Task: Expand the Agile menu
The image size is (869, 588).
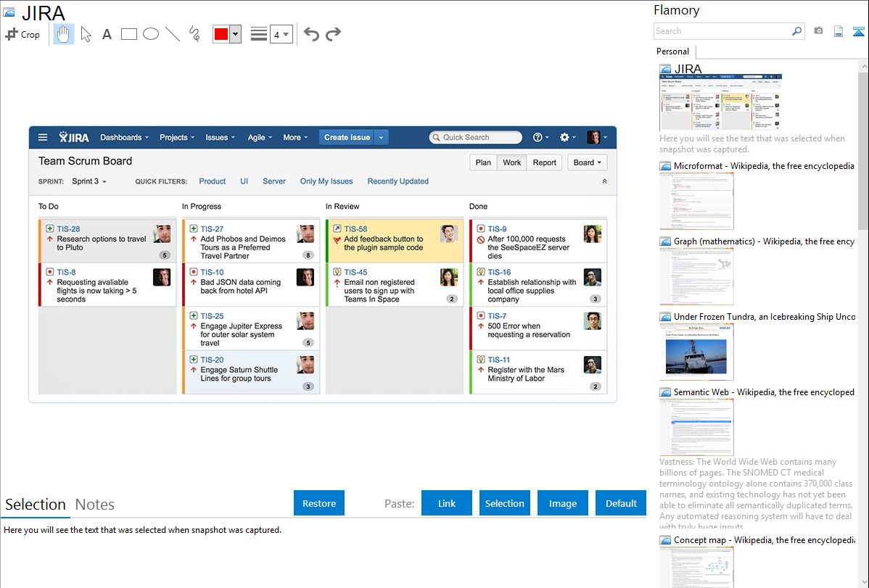Action: (x=260, y=138)
